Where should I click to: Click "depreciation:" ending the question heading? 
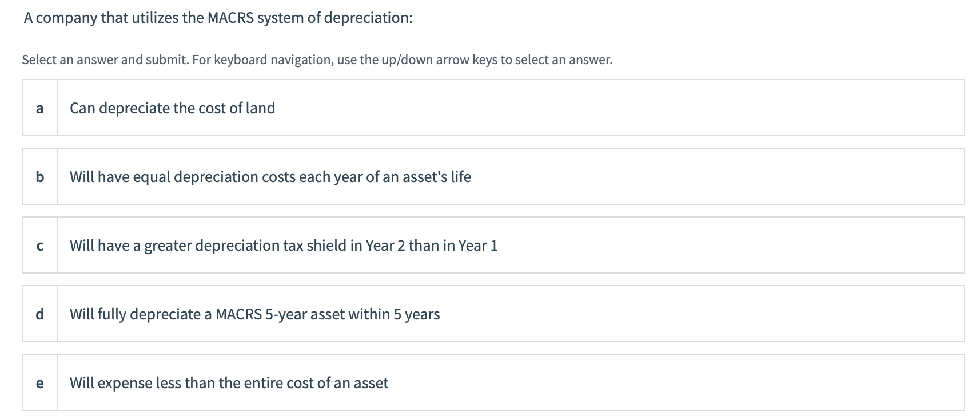point(368,18)
